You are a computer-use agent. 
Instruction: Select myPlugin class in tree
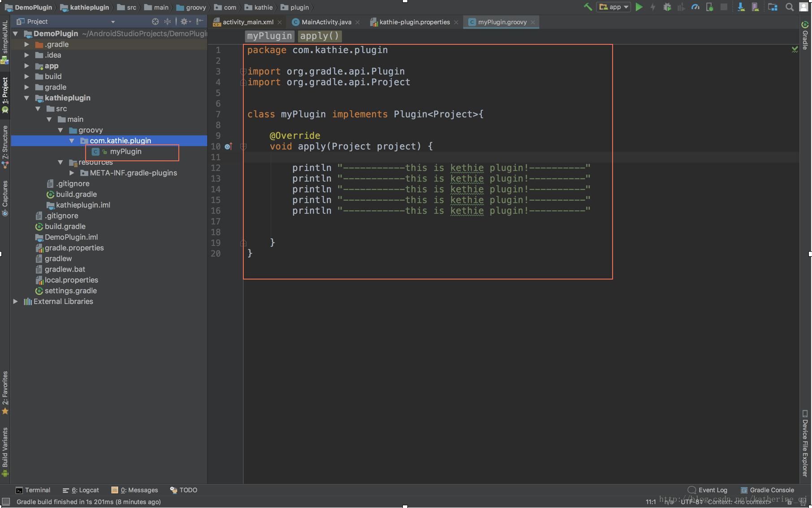coord(125,151)
